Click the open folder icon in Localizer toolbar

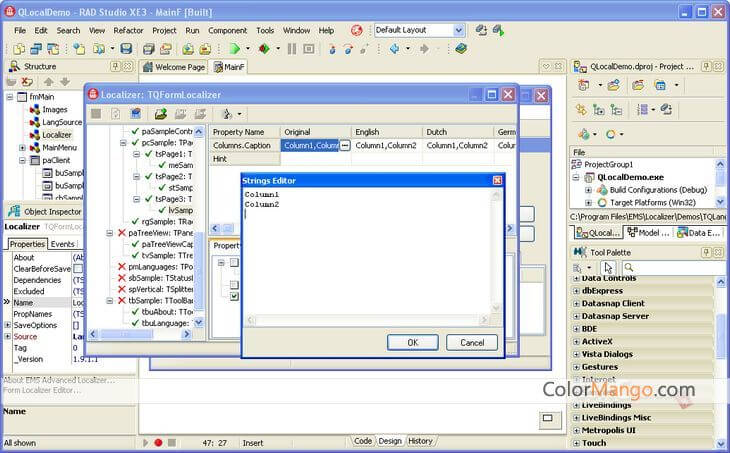point(159,114)
